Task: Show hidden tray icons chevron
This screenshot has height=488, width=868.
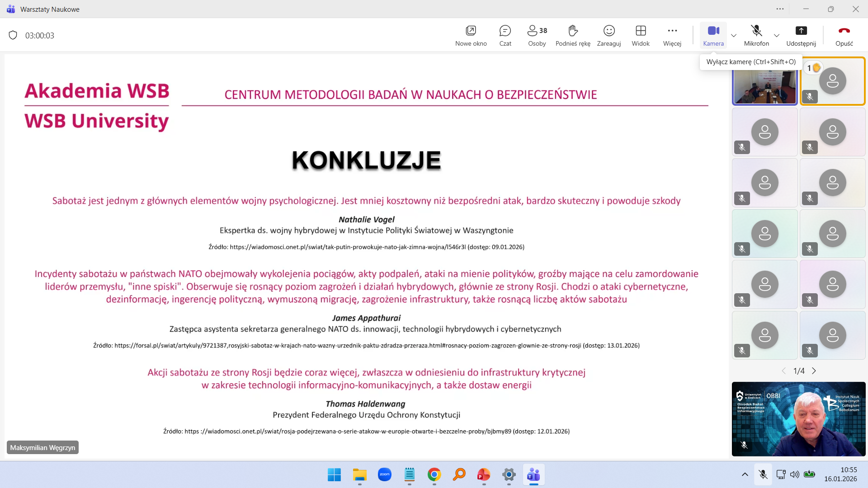Action: [745, 474]
